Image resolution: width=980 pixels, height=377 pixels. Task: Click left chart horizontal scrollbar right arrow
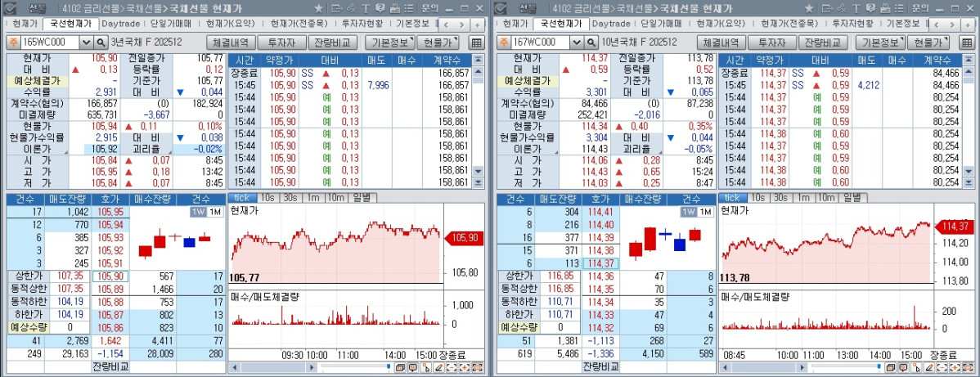point(312,368)
